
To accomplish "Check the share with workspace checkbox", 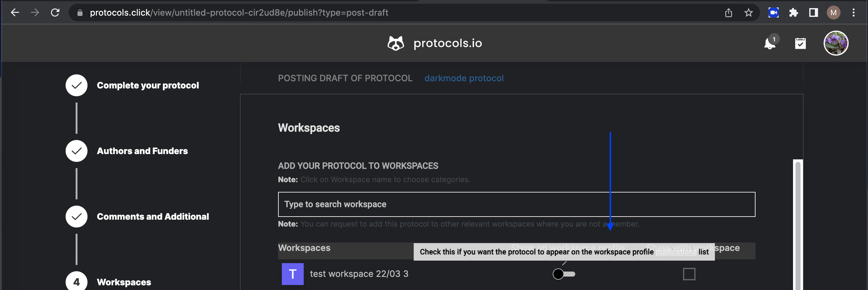I will pyautogui.click(x=689, y=274).
